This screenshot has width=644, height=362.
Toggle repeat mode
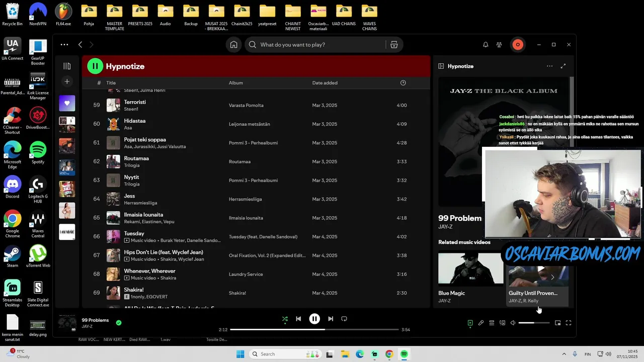pyautogui.click(x=344, y=319)
